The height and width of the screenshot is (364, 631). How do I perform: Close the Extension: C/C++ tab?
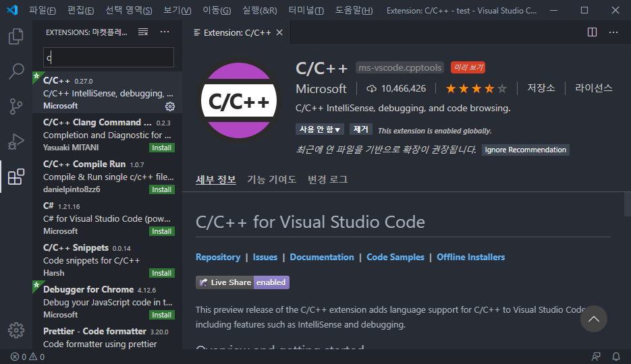(279, 32)
